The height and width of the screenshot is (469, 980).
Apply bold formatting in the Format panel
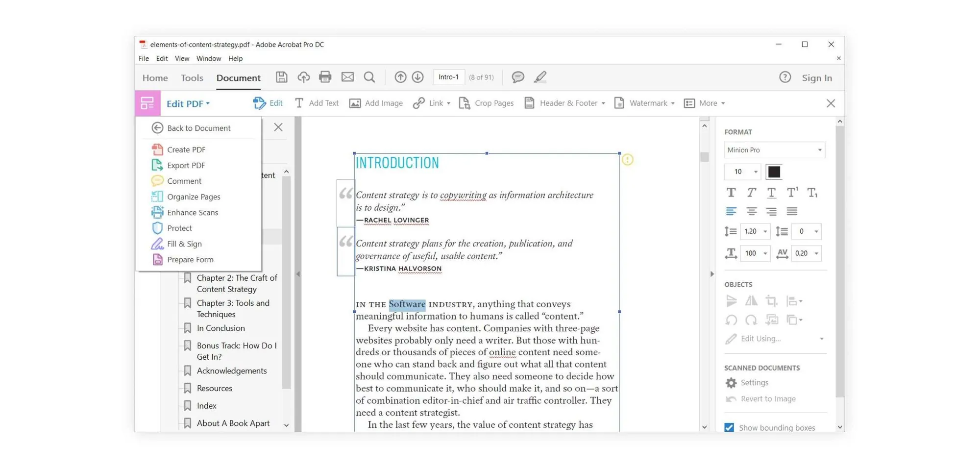731,192
